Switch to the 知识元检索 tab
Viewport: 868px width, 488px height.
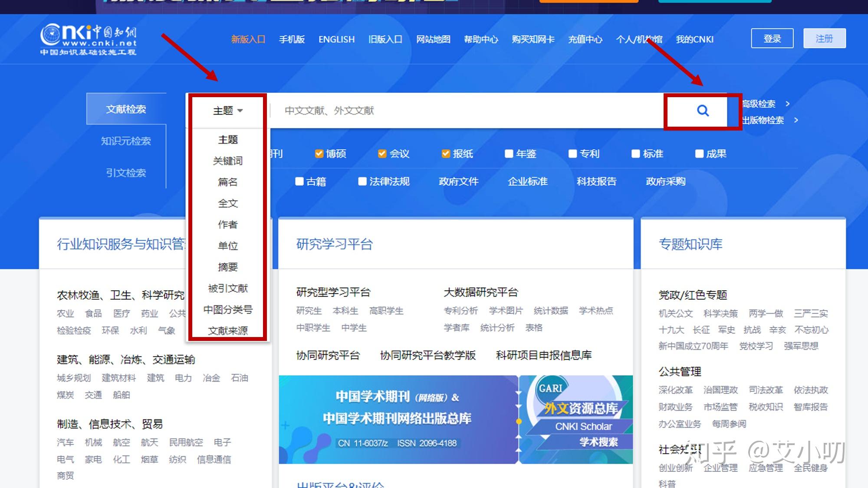coord(126,141)
